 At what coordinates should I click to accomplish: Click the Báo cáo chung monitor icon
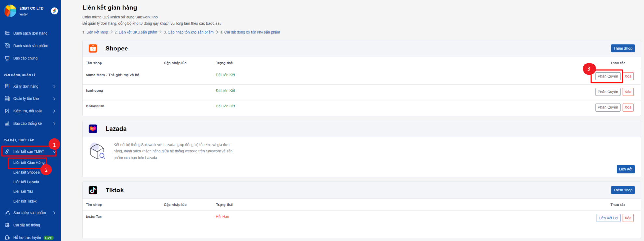coord(7,58)
